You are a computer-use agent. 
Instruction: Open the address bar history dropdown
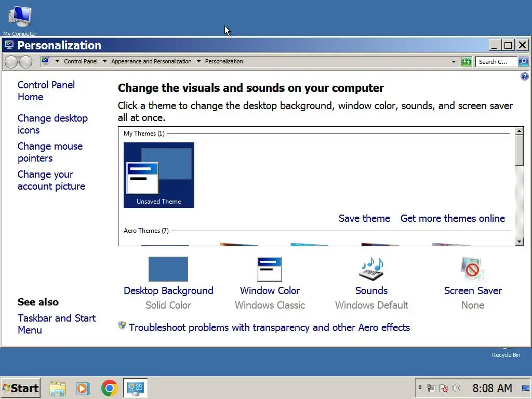pyautogui.click(x=454, y=62)
